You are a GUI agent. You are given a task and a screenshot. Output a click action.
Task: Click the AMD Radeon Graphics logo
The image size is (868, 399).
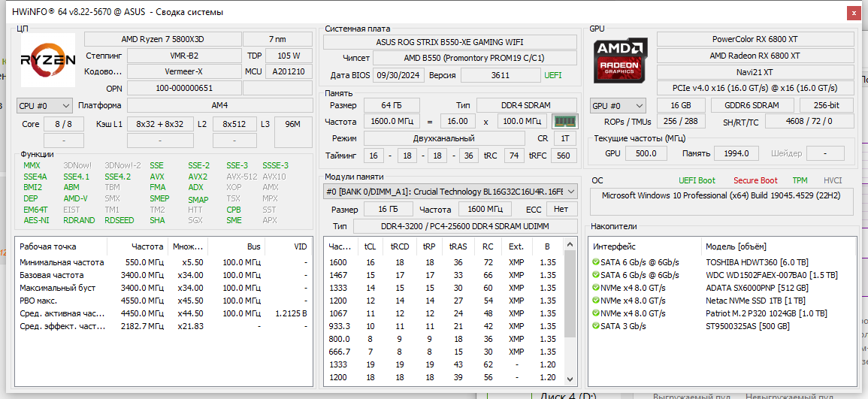click(622, 60)
